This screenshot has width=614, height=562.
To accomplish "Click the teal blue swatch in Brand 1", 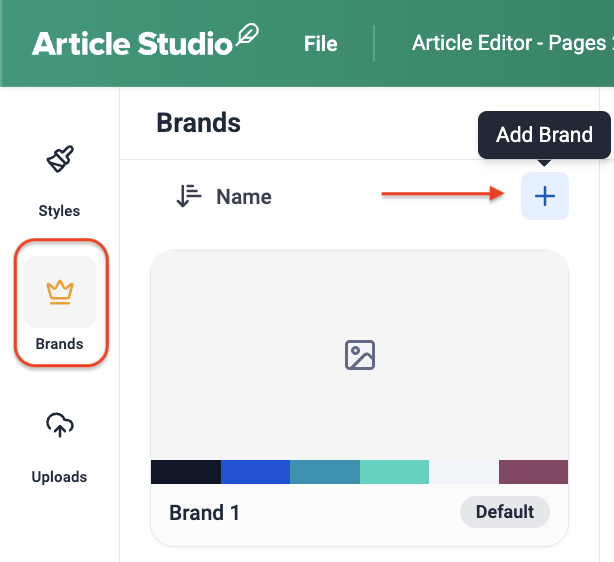I will point(324,472).
